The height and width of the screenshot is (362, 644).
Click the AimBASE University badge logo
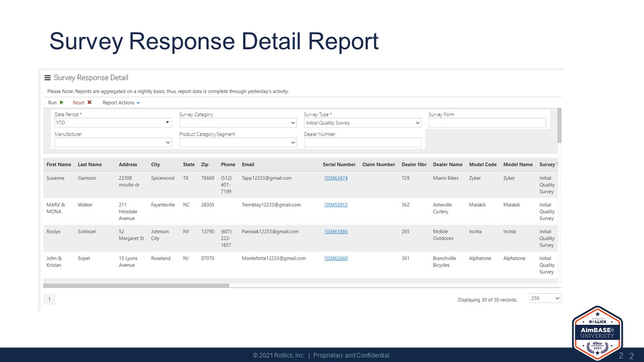[x=597, y=333]
